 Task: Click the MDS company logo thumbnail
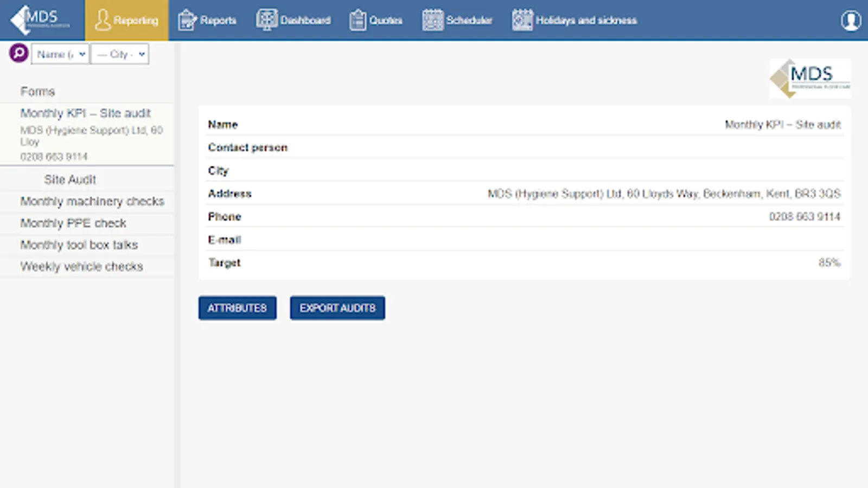pos(809,79)
